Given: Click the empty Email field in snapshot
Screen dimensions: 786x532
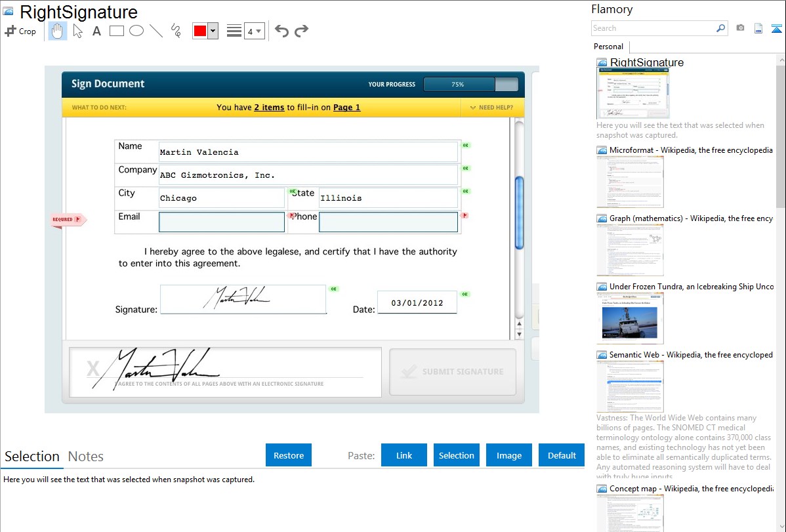Looking at the screenshot, I should click(x=222, y=222).
